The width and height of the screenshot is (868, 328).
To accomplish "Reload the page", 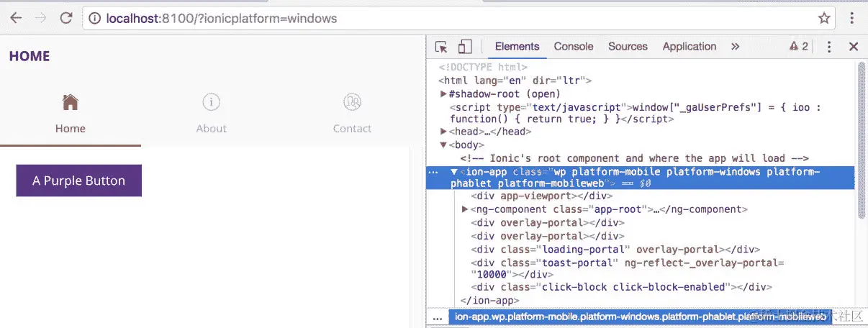I will pyautogui.click(x=66, y=18).
